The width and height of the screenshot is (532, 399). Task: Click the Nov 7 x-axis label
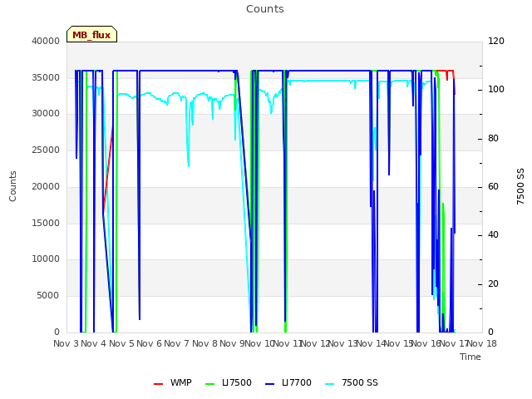[177, 343]
